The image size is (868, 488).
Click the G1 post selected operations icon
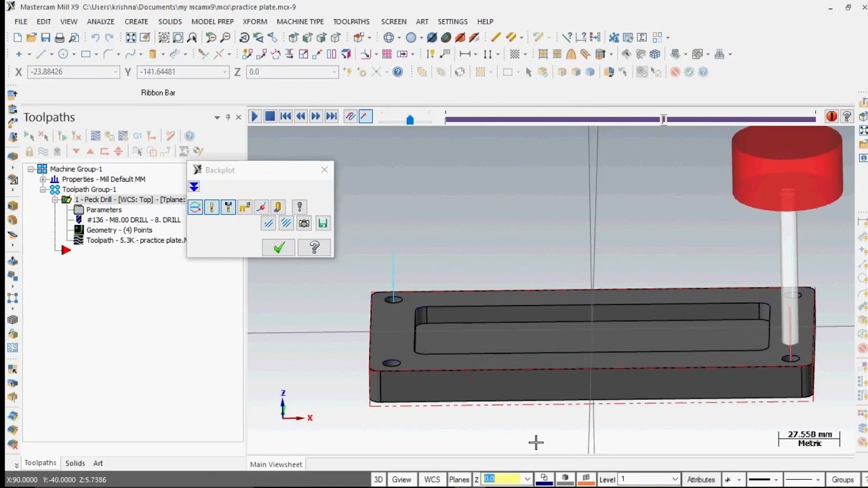tap(138, 136)
